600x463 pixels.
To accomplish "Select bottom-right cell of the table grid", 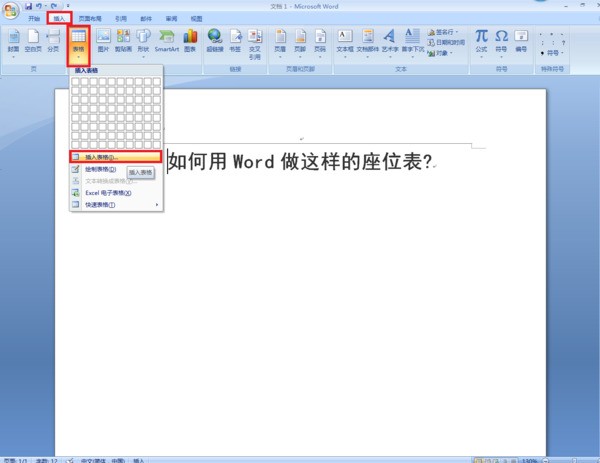I will click(x=157, y=145).
